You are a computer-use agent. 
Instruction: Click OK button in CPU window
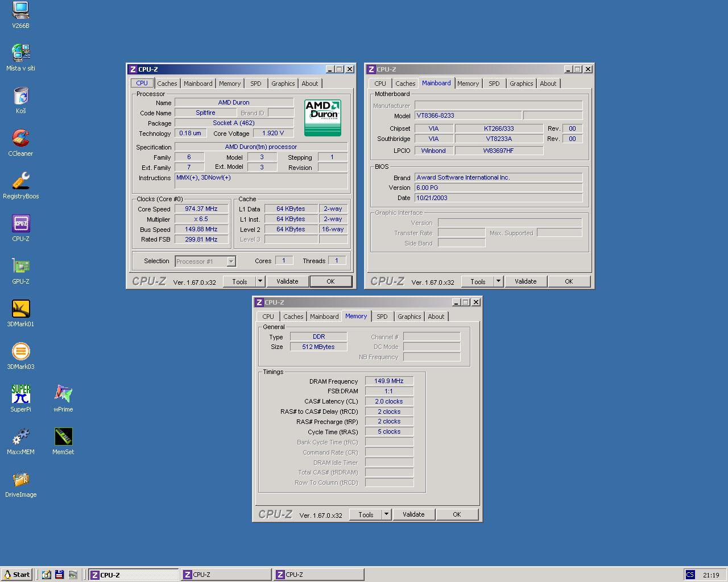330,281
